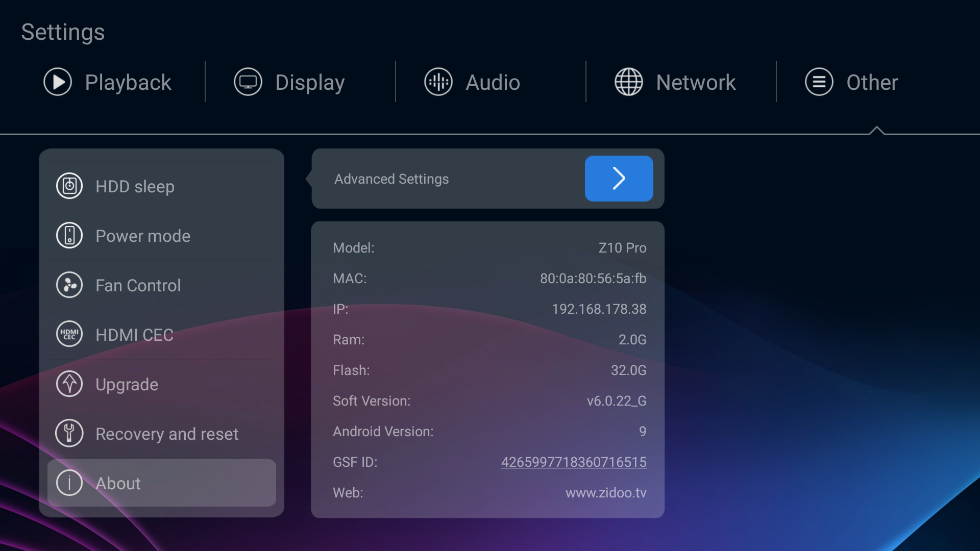Click the Power mode icon
This screenshot has height=551, width=980.
pos(69,236)
